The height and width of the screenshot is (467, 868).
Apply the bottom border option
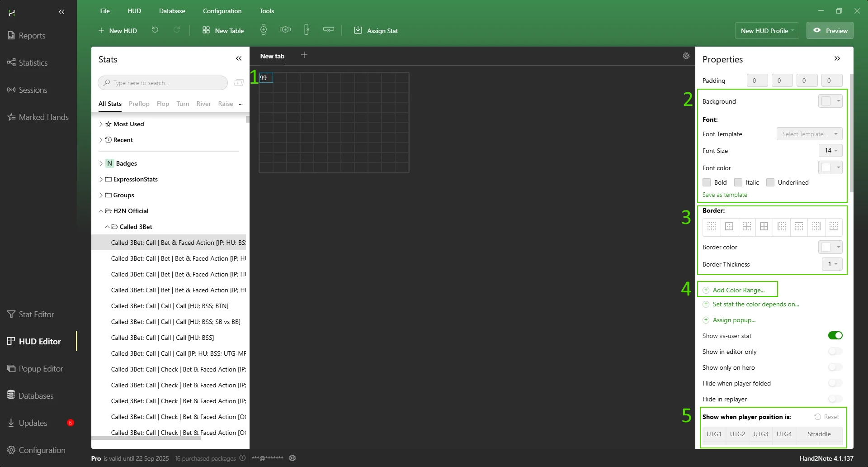(834, 226)
